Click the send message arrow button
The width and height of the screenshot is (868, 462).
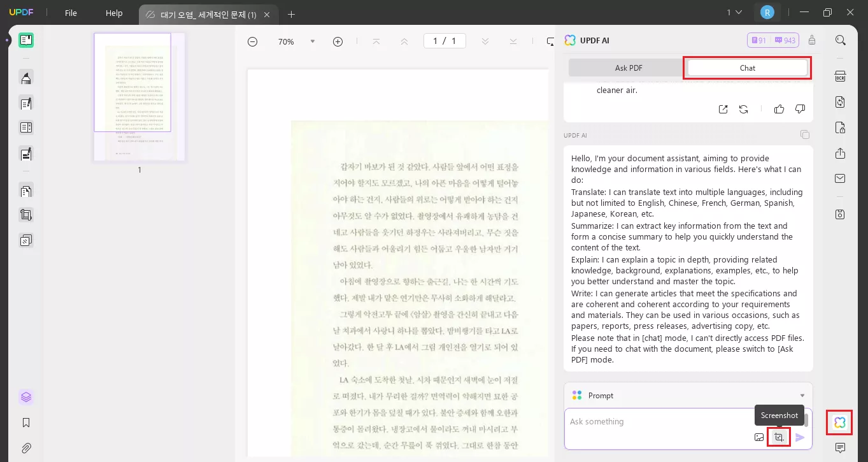click(800, 437)
